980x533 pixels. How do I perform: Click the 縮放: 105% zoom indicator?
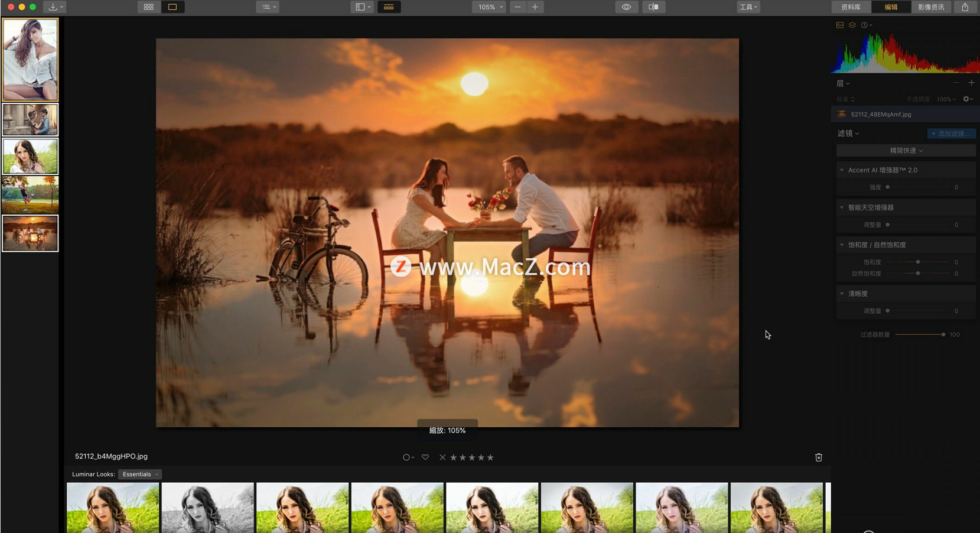[x=447, y=431]
